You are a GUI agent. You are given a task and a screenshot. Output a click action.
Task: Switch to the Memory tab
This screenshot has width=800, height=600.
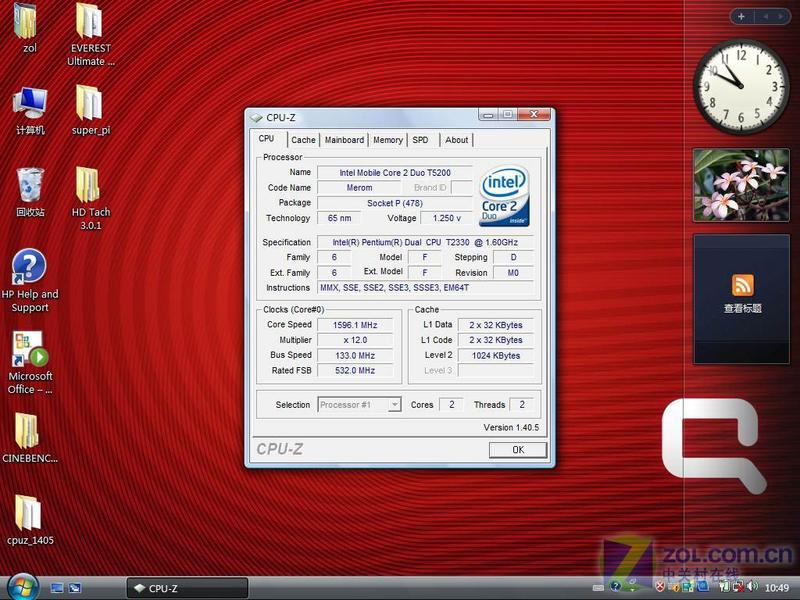388,140
